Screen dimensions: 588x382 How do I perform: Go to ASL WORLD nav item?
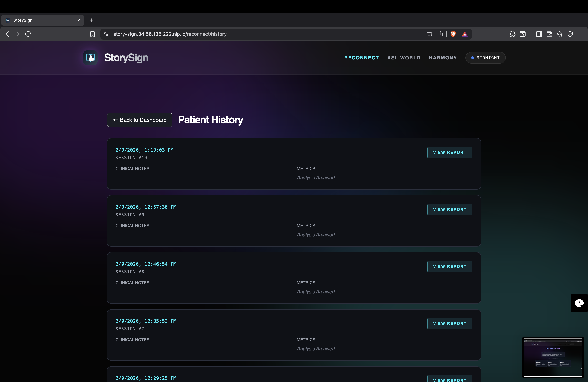click(404, 58)
